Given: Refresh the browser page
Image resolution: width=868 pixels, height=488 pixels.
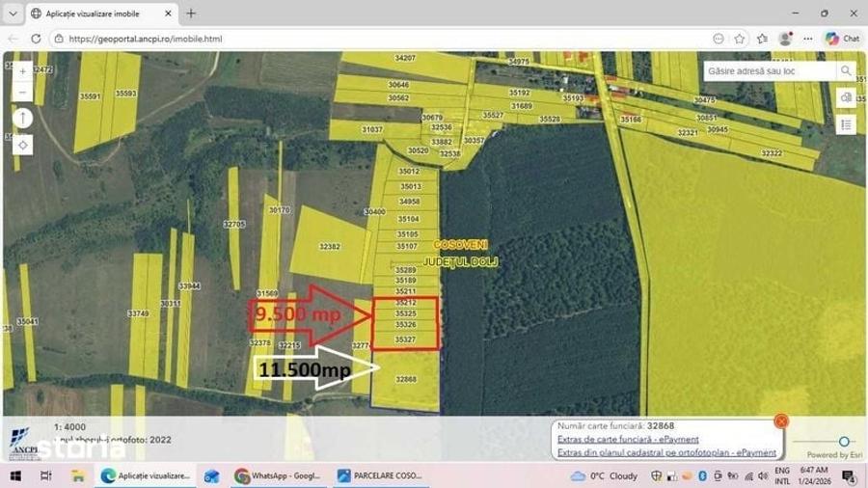Looking at the screenshot, I should [36, 39].
